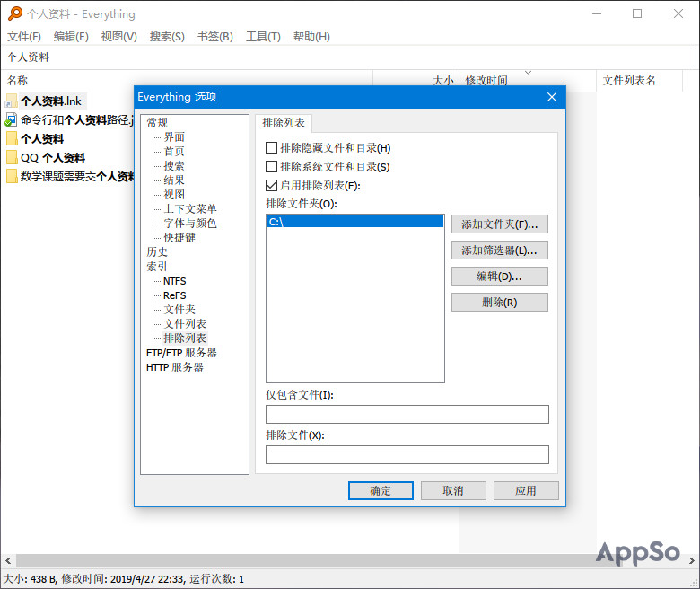This screenshot has width=700, height=589.
Task: Open the 文件(F) menu
Action: (24, 36)
